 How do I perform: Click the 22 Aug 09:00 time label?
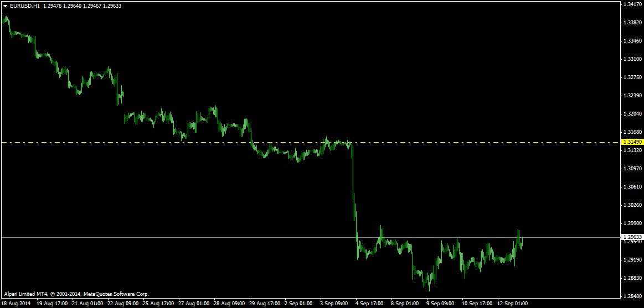[x=122, y=304]
